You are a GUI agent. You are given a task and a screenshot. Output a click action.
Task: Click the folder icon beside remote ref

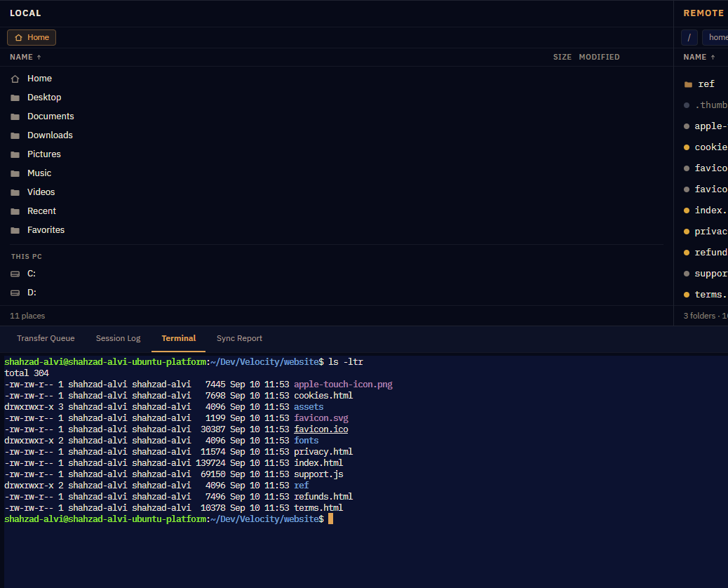(688, 84)
